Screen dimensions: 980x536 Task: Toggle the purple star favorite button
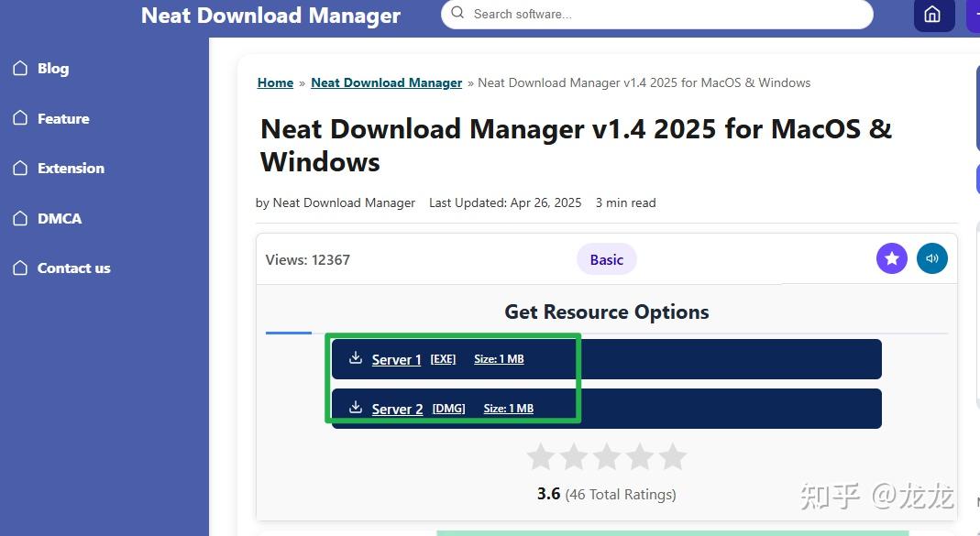[x=891, y=258]
